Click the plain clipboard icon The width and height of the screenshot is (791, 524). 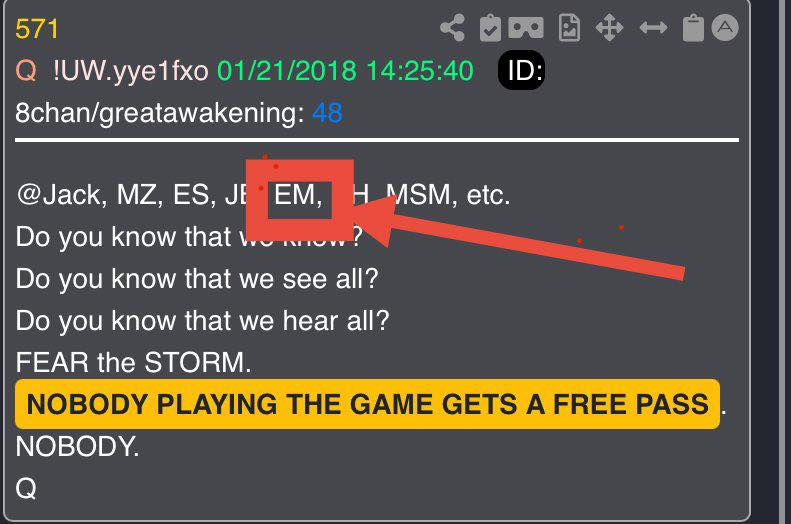(693, 28)
